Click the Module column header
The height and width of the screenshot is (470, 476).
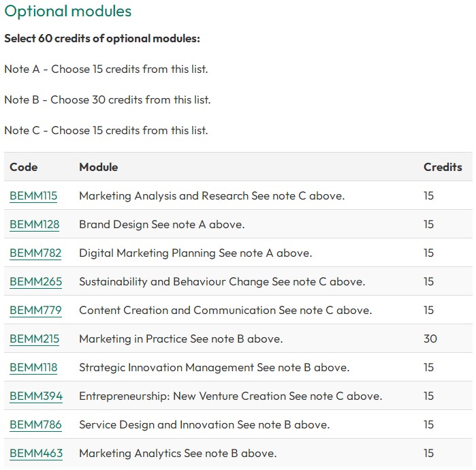pyautogui.click(x=98, y=167)
